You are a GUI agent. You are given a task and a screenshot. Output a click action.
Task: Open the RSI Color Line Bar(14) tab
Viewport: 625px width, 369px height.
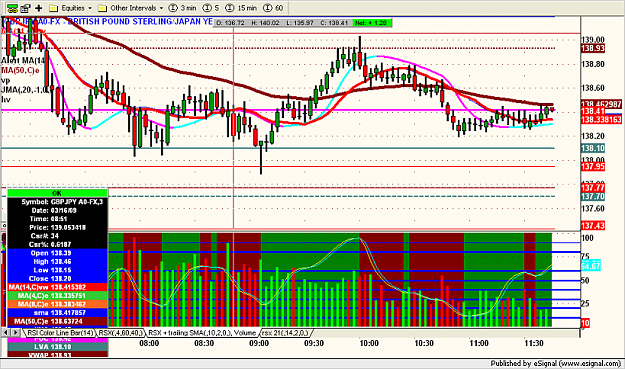tap(60, 332)
